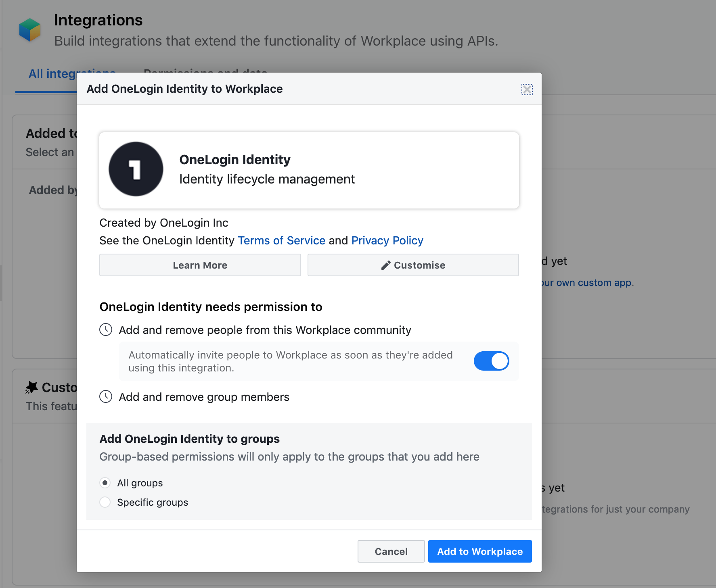
Task: Click the pencil icon on Customise button
Action: (x=386, y=265)
